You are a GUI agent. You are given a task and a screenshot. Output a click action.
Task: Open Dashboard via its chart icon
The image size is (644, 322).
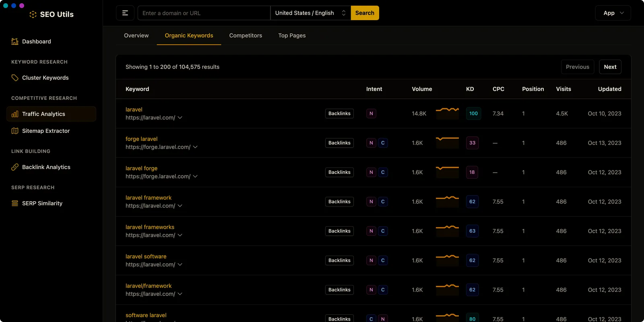[15, 41]
